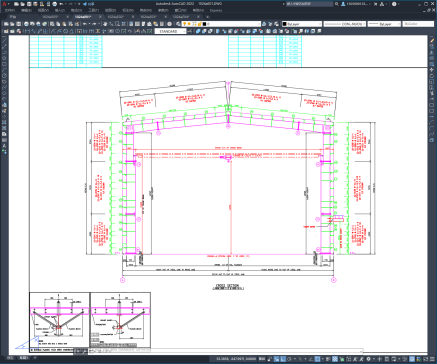Screen dimensions: 437x364
Task: Toggle current layer on/off light bulb
Action: click(184, 24)
